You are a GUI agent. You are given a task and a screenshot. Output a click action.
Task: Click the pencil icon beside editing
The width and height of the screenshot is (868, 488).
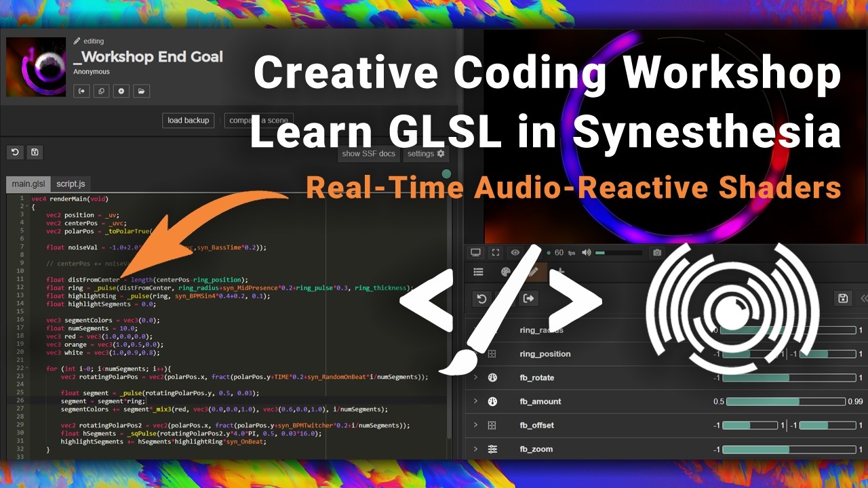(77, 41)
